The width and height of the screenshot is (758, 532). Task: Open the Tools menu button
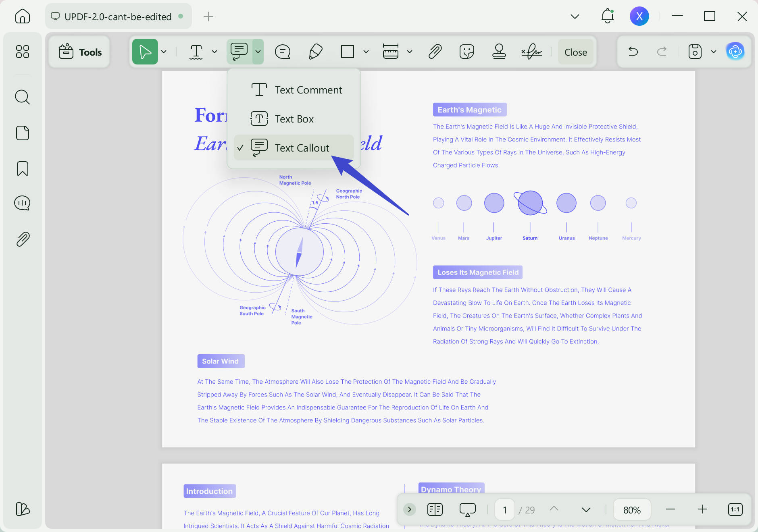80,52
